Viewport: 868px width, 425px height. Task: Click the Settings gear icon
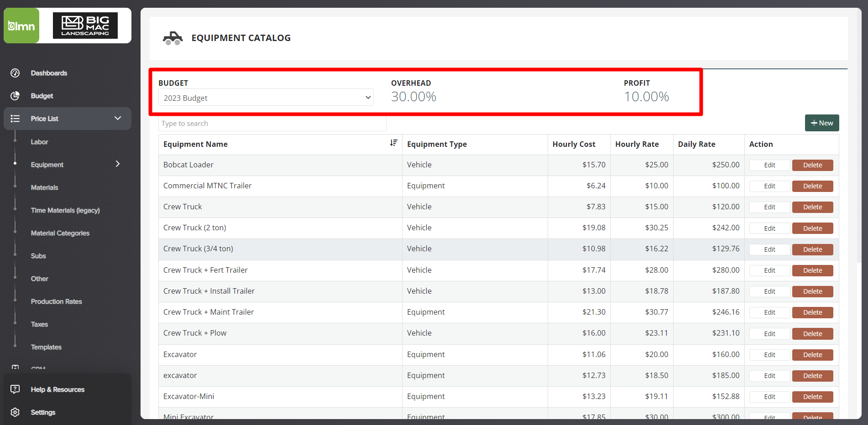click(15, 412)
